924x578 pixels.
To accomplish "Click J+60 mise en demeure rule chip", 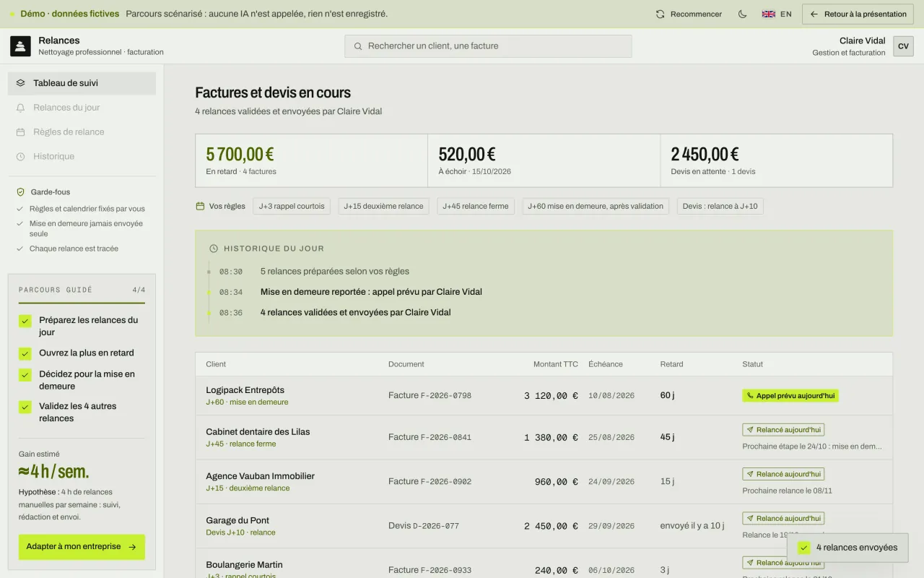I will [596, 206].
